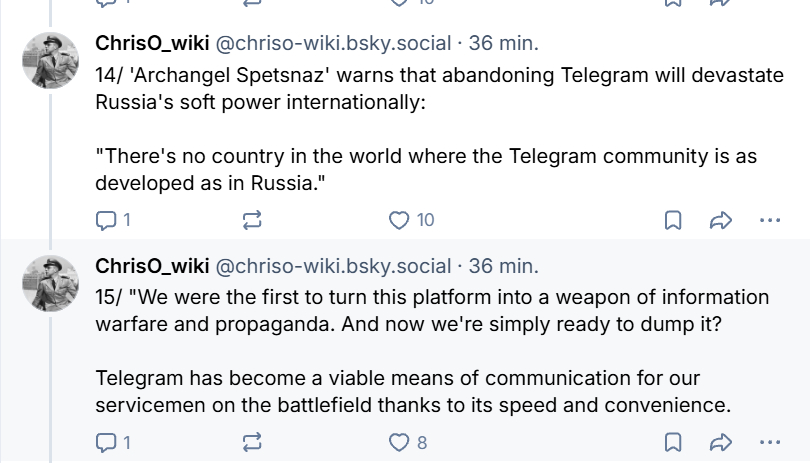Repost the 14/ Archangel Spetsnaz post

click(x=252, y=220)
